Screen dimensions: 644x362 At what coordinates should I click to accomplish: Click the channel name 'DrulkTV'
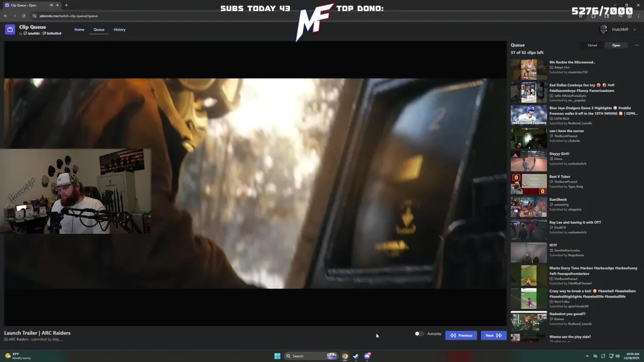[x=560, y=227]
